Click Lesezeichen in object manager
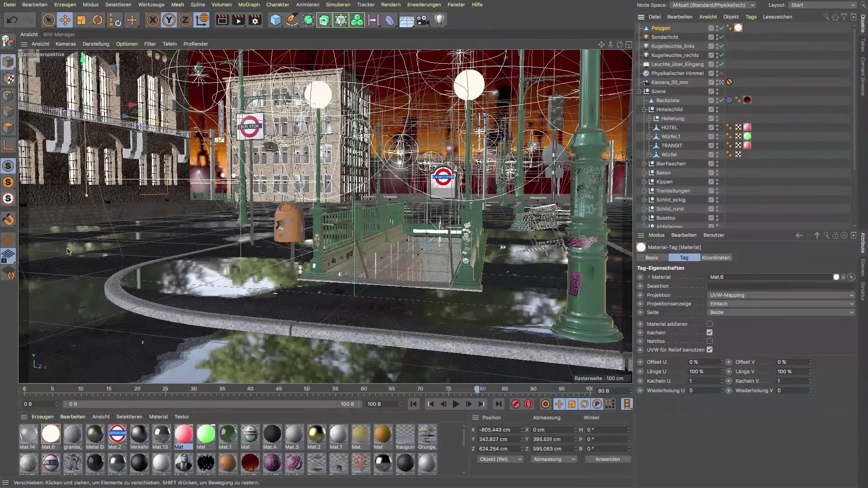 coord(778,17)
